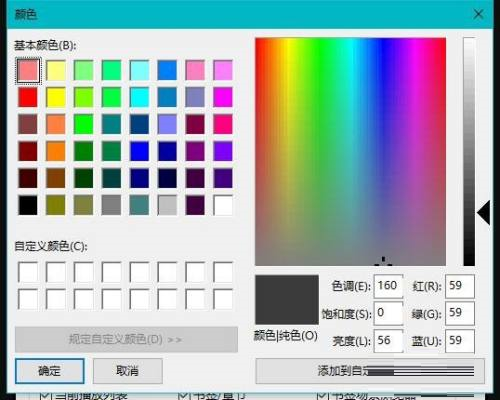This screenshot has height=400, width=500.
Task: Select the brown basic color swatch
Action: click(56, 178)
